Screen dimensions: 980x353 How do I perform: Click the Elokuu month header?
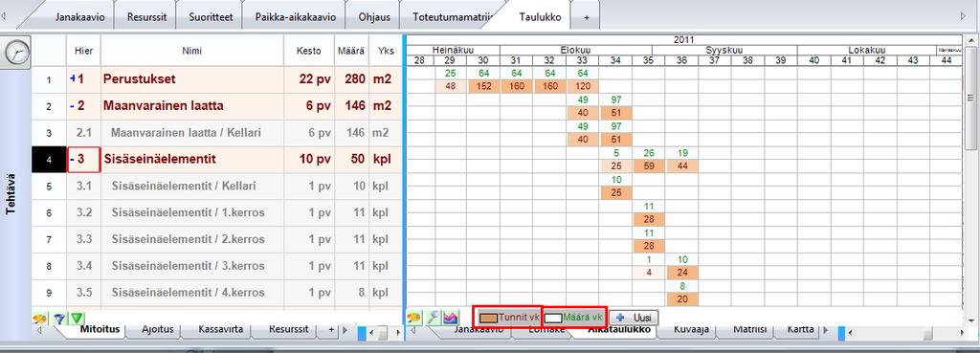[575, 50]
